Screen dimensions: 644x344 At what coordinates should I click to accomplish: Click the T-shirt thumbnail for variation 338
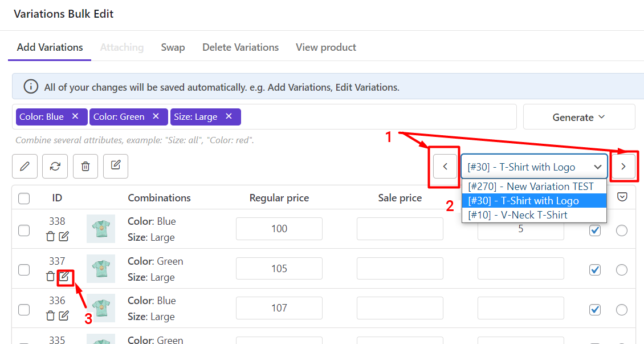click(x=101, y=229)
